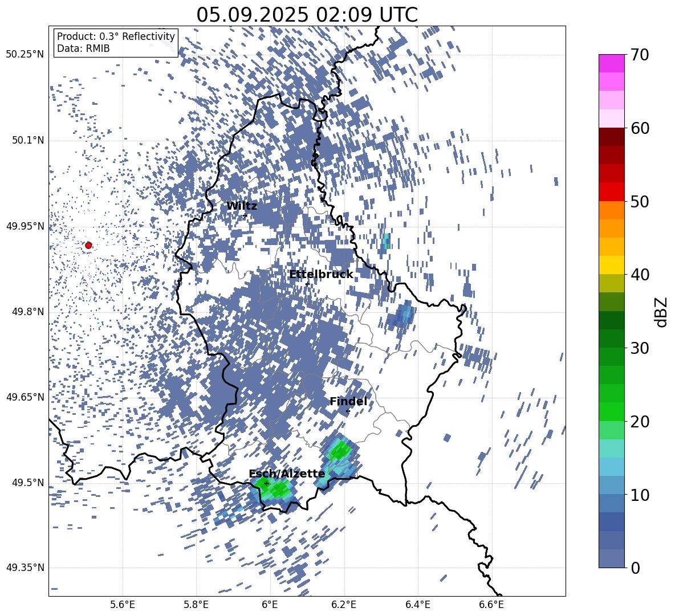Click the Findel location cross marker

pos(348,411)
